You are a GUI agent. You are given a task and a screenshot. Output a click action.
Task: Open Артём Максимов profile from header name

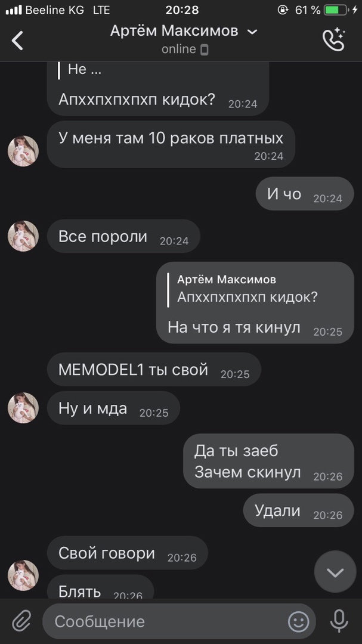pos(174,31)
